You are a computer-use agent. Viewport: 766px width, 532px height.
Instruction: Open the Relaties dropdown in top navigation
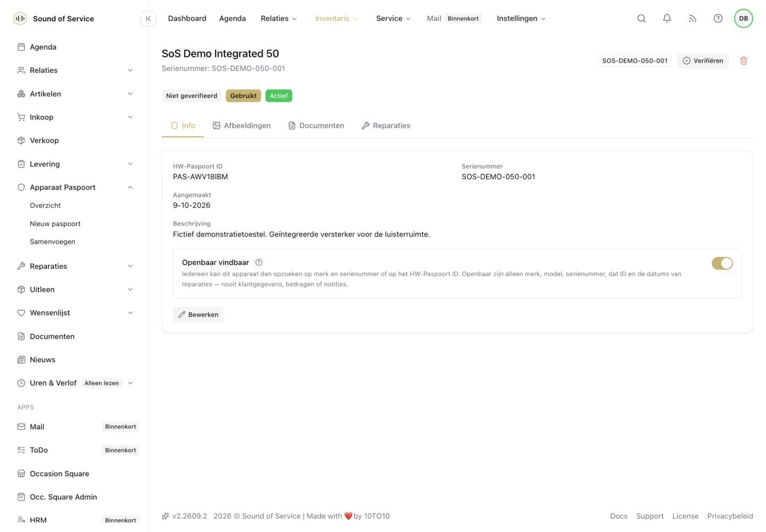tap(279, 19)
